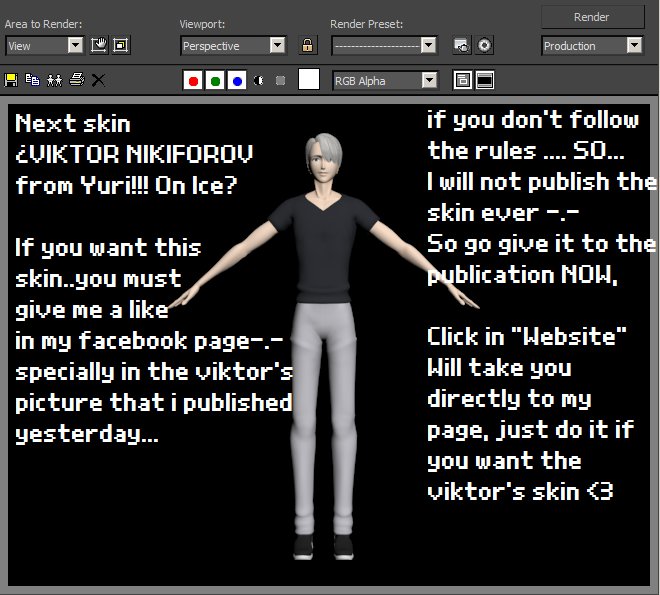Save the rendered image with the disk icon
This screenshot has width=660, height=595.
pyautogui.click(x=11, y=80)
